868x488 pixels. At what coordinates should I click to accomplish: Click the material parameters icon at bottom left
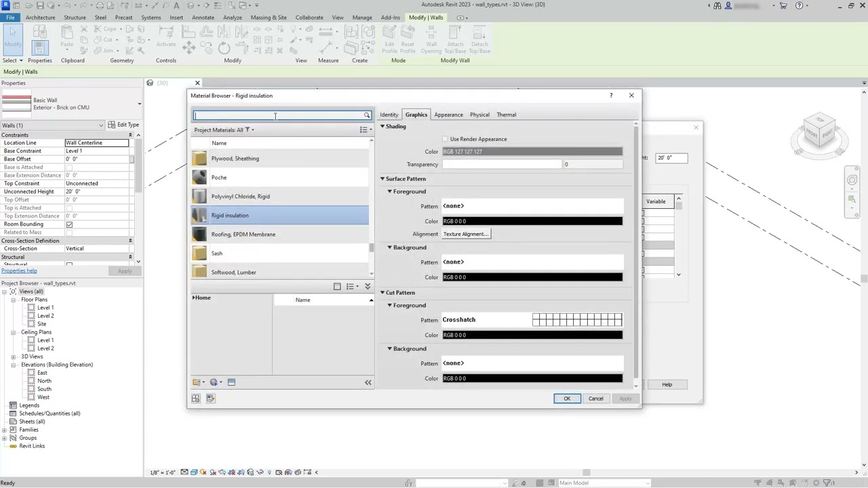(x=196, y=399)
